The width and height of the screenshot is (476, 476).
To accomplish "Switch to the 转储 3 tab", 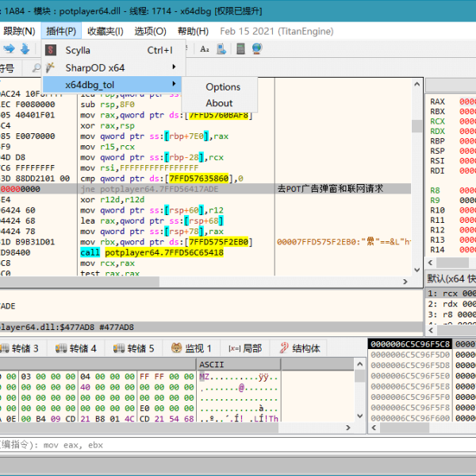I will [x=23, y=348].
